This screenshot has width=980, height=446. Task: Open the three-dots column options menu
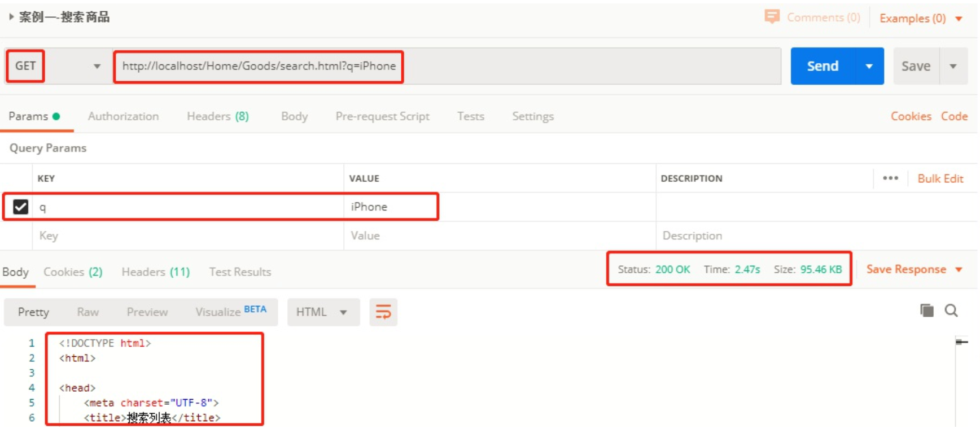pyautogui.click(x=890, y=178)
